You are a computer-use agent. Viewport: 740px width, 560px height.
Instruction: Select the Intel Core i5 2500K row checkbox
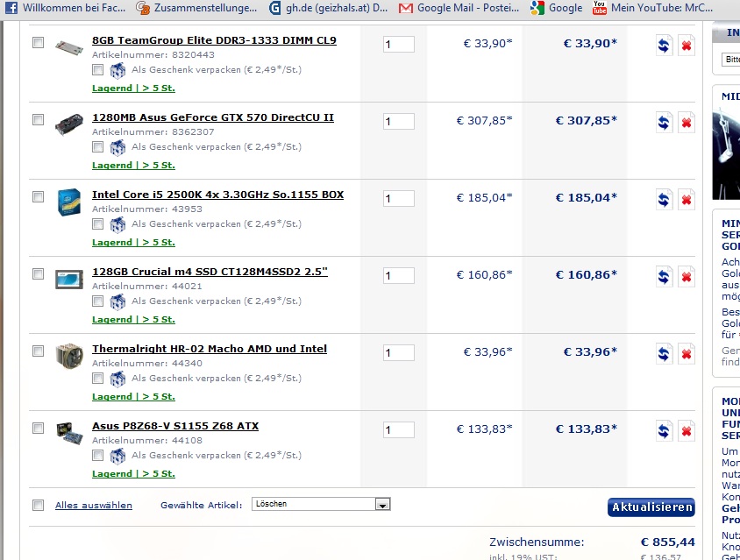tap(39, 196)
